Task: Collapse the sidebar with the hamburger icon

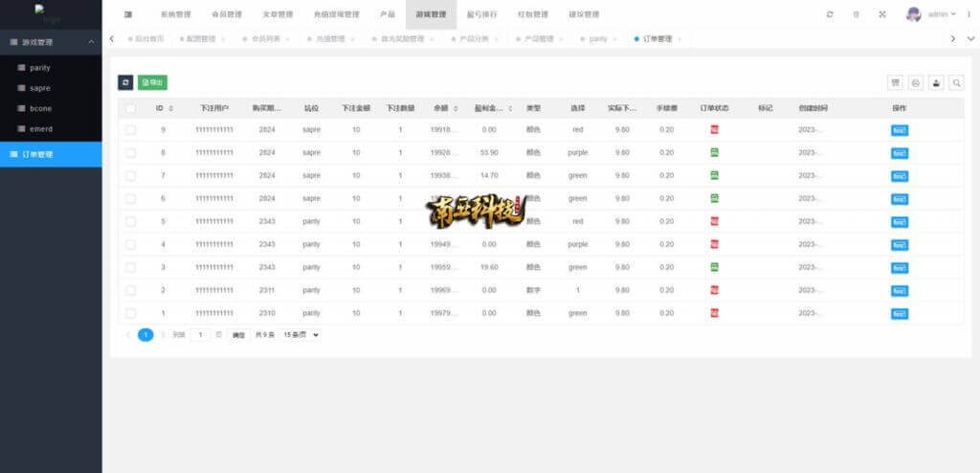Action: pos(128,14)
